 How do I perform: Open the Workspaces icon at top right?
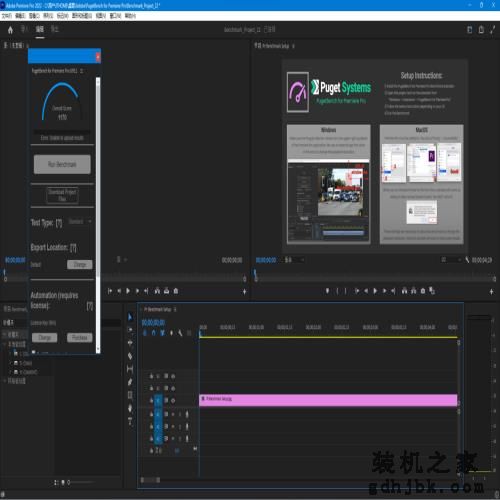470,30
